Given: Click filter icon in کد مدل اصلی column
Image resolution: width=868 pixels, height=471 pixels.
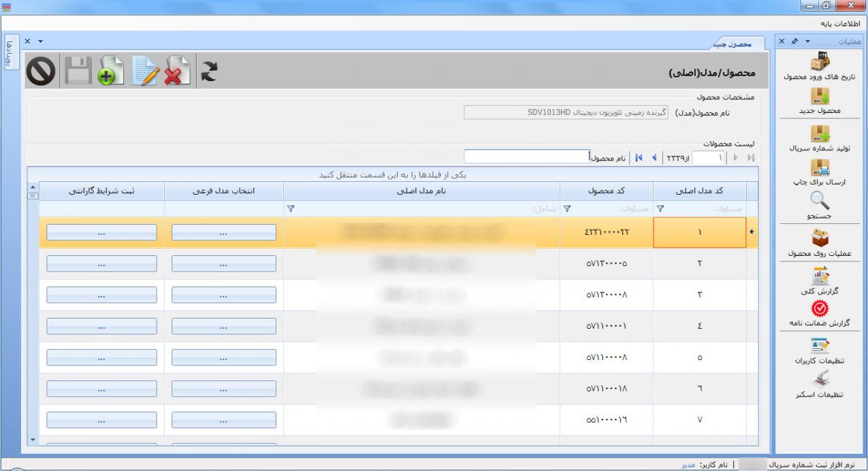Looking at the screenshot, I should [x=659, y=210].
